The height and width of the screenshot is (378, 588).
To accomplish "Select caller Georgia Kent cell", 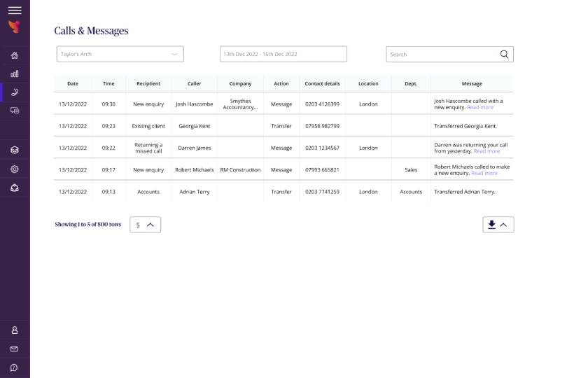I will click(x=195, y=126).
